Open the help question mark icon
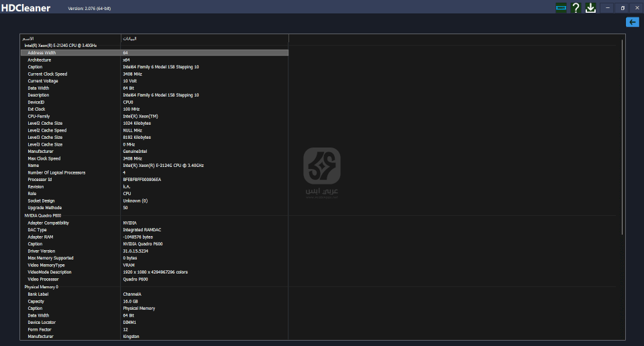This screenshot has width=644, height=346. point(576,7)
